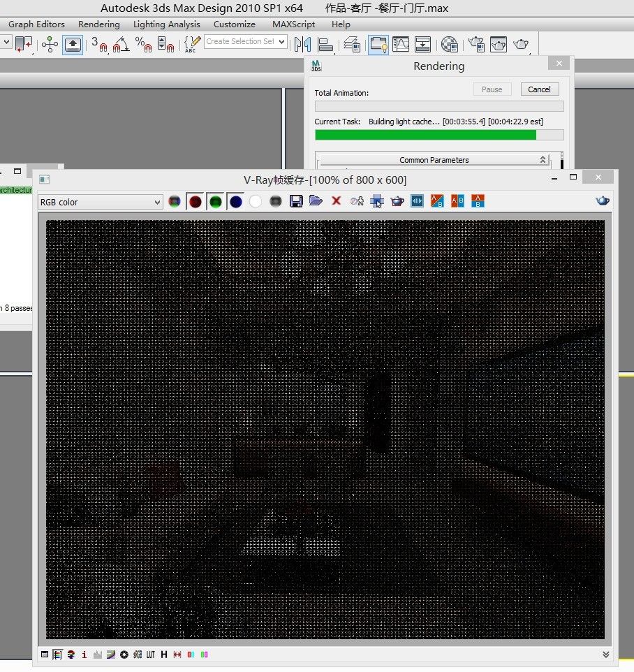The width and height of the screenshot is (634, 672).
Task: Select the diagonal A/B compare icon
Action: click(437, 200)
